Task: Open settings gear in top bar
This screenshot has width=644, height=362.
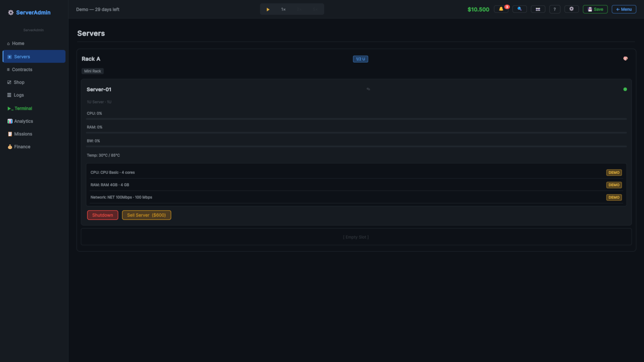Action: [x=572, y=9]
